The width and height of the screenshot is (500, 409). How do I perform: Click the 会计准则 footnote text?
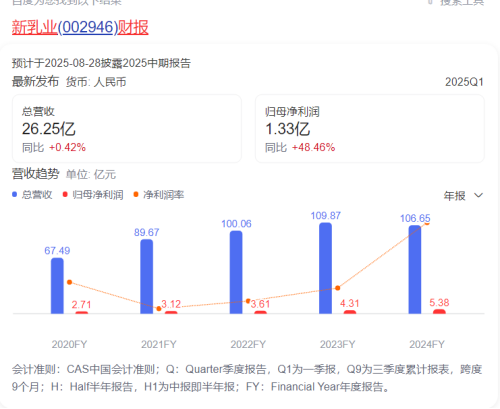[x=247, y=378]
